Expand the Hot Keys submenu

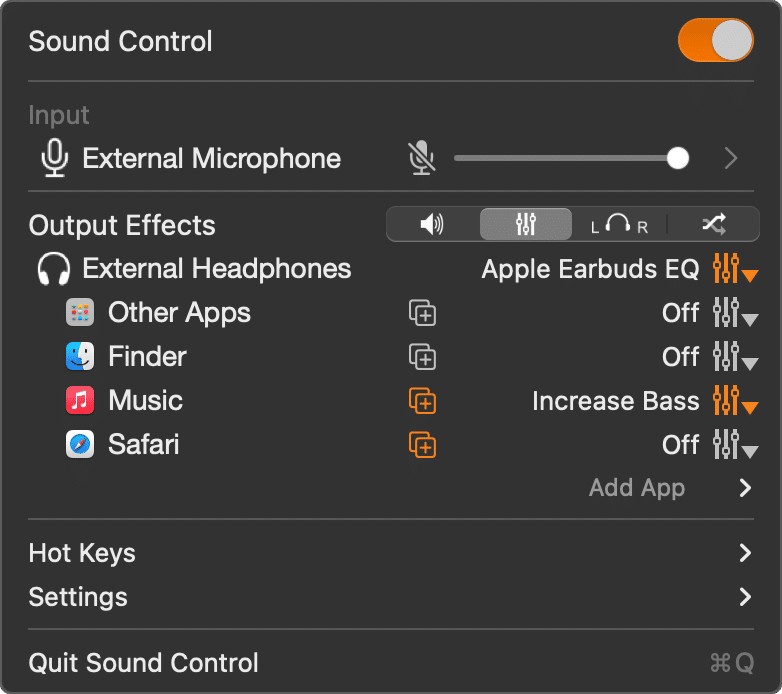pos(744,553)
